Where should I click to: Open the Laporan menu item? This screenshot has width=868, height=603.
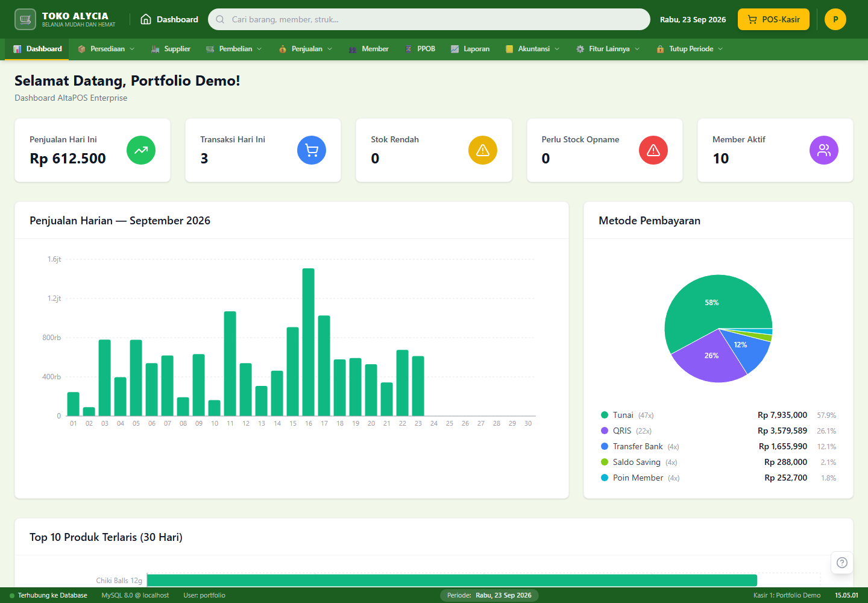(470, 49)
